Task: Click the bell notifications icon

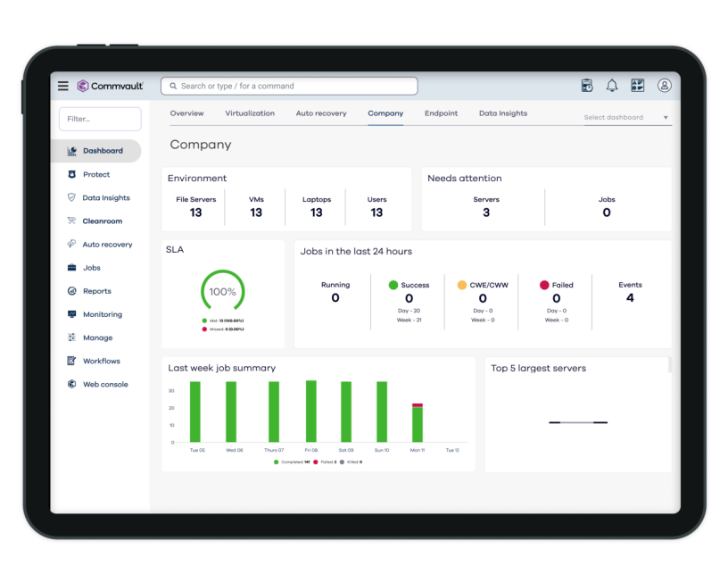Action: pos(612,86)
